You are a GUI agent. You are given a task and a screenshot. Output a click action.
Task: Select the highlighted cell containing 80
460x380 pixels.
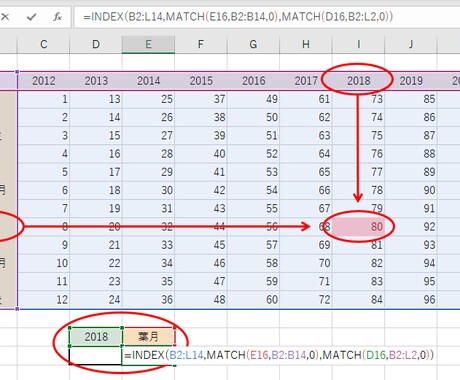(x=358, y=227)
